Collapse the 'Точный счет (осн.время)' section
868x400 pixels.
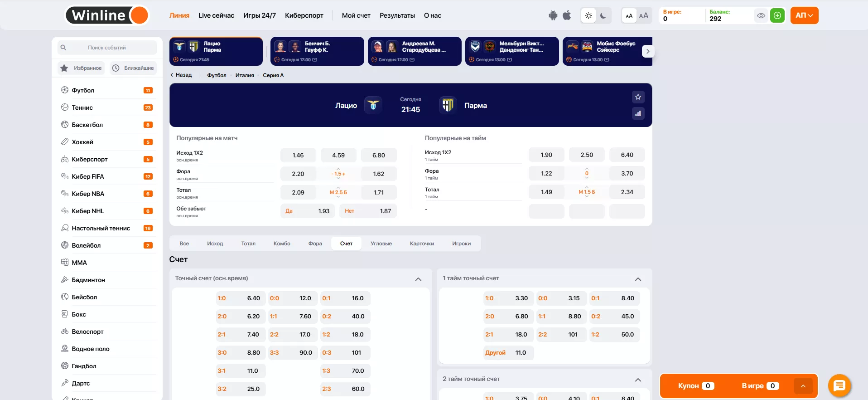point(418,279)
